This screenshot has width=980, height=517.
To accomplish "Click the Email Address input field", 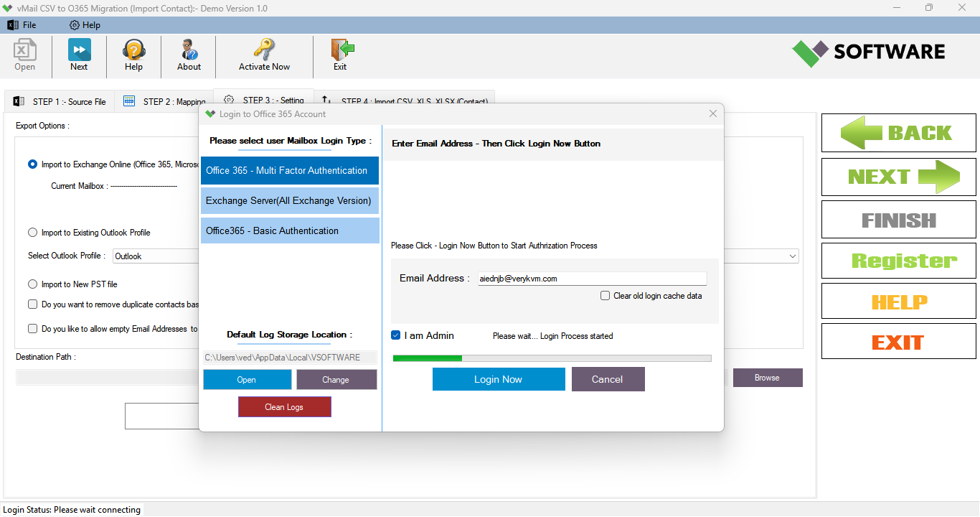I will [x=593, y=279].
